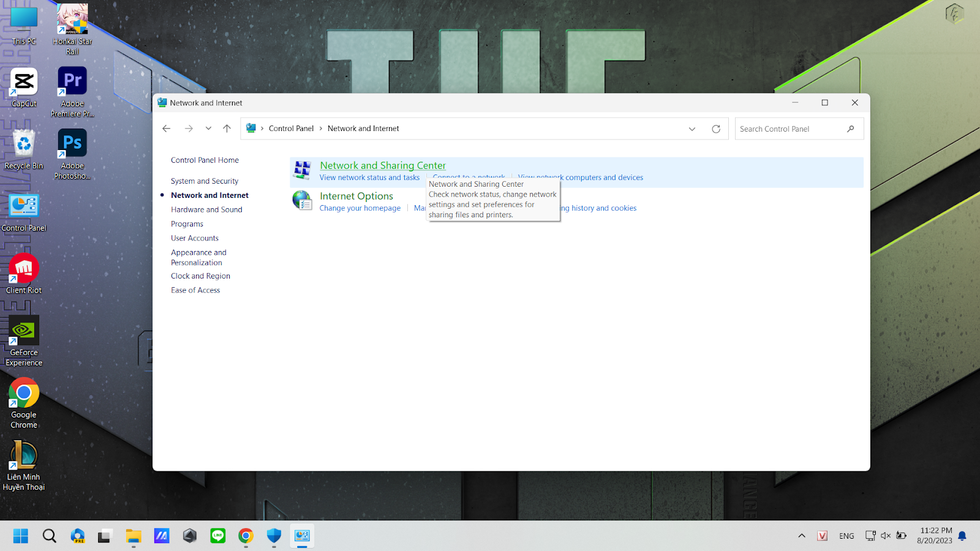
Task: Expand the address bar history dropdown
Action: point(692,129)
